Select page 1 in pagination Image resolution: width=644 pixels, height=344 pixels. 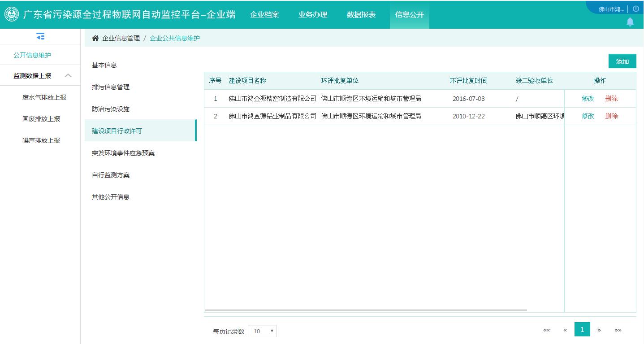click(x=582, y=330)
